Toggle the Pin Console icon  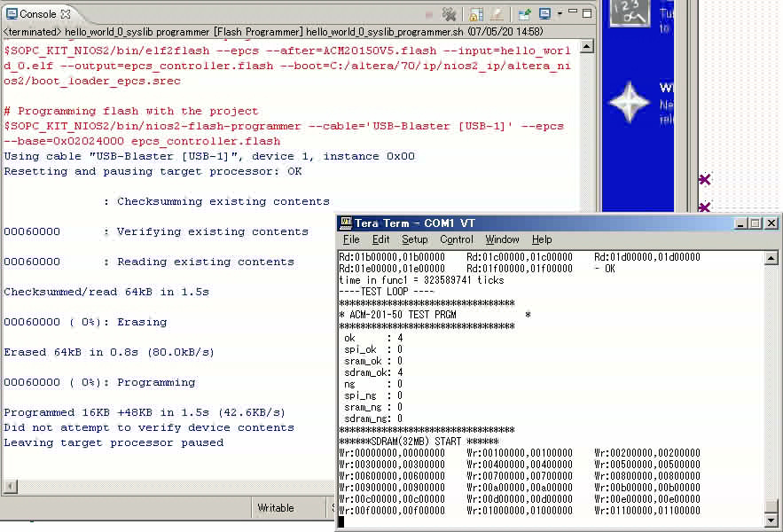tap(524, 14)
